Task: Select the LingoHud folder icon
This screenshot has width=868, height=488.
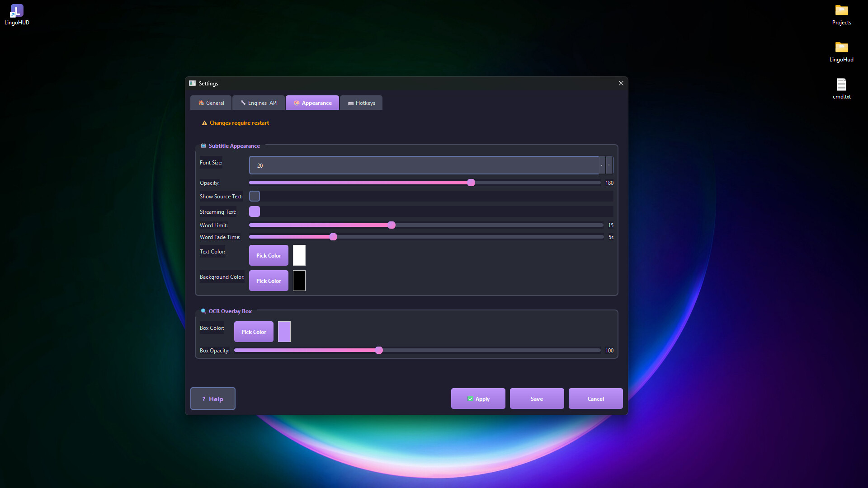Action: 841,48
